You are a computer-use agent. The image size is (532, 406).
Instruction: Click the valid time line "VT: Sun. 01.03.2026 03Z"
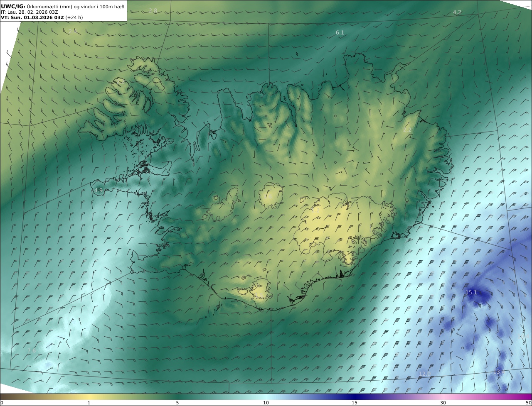[32, 17]
